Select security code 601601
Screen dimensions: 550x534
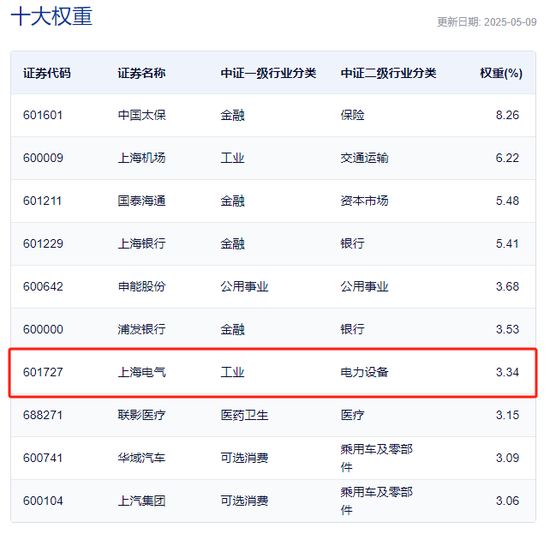click(x=43, y=115)
